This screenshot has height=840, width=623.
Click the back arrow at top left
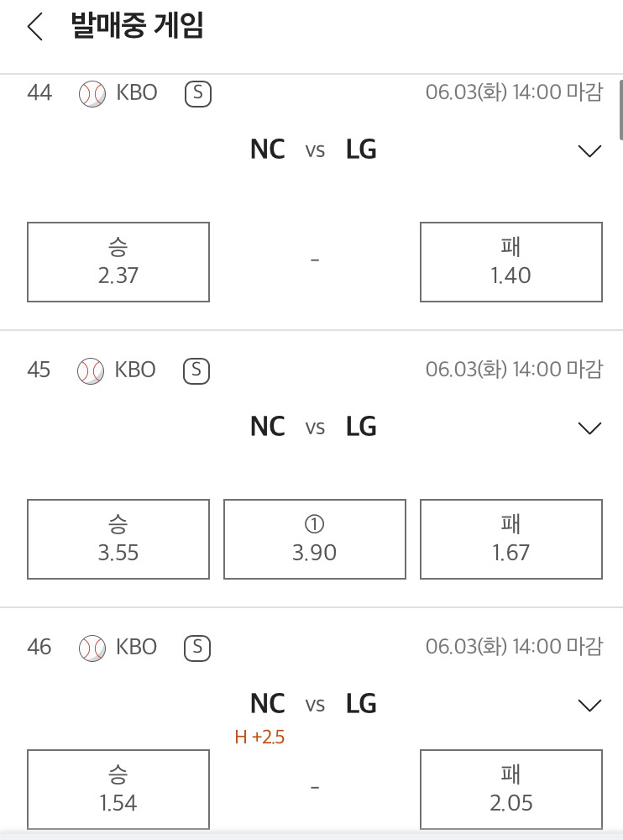pos(33,26)
